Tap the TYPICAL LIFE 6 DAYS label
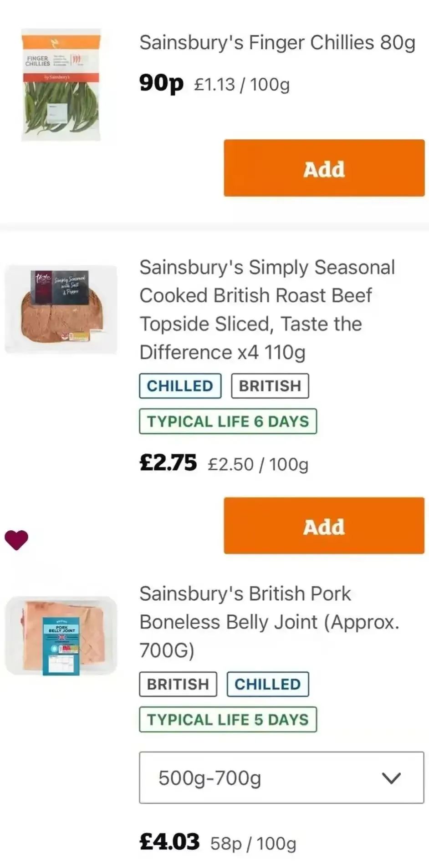 [x=228, y=421]
